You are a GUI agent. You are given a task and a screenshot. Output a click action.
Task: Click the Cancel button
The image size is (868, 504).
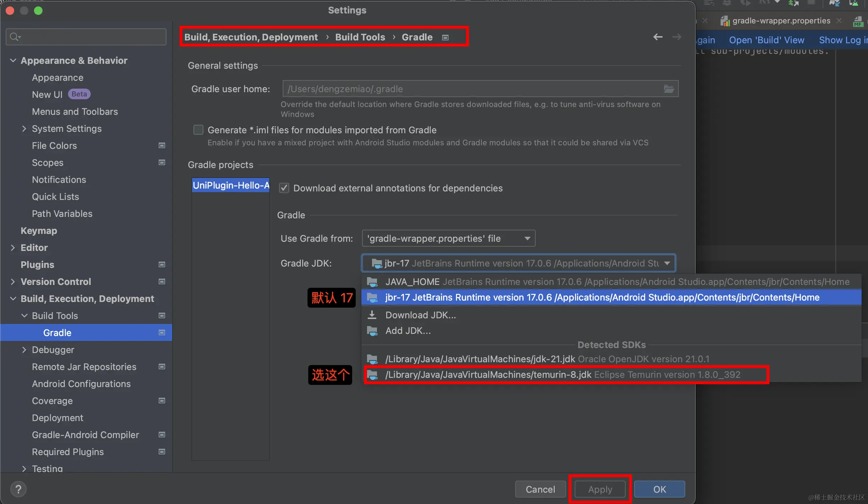540,489
